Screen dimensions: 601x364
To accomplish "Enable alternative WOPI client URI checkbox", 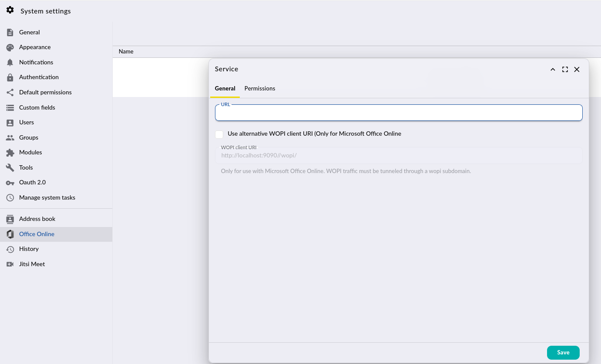I will (x=219, y=134).
